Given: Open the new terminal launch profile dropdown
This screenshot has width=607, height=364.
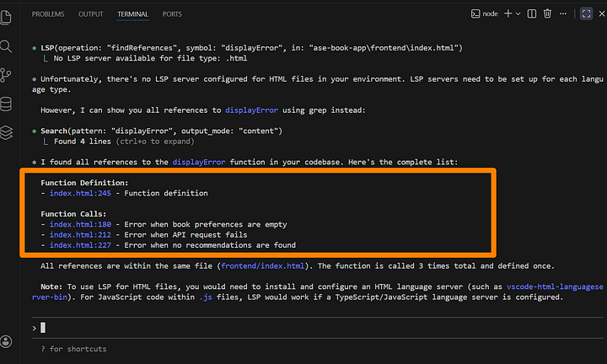Looking at the screenshot, I should 518,14.
